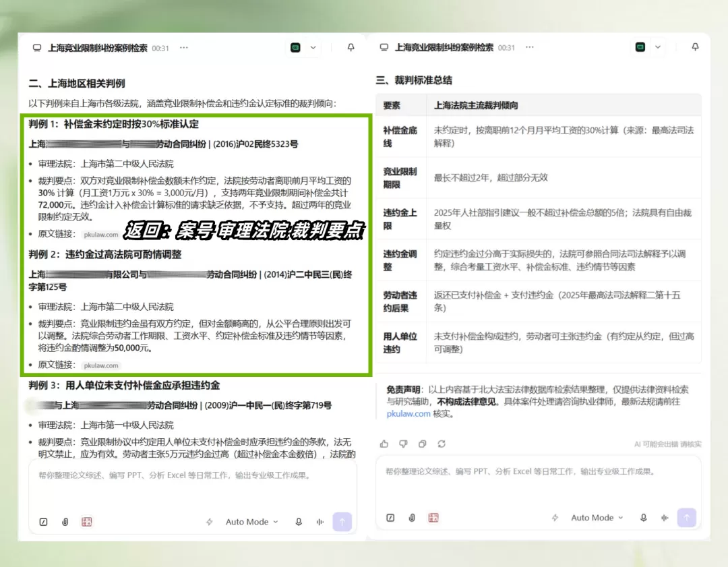Click the left panel title 上海竞业限制纠纷案例检索
The image size is (728, 567).
[98, 48]
